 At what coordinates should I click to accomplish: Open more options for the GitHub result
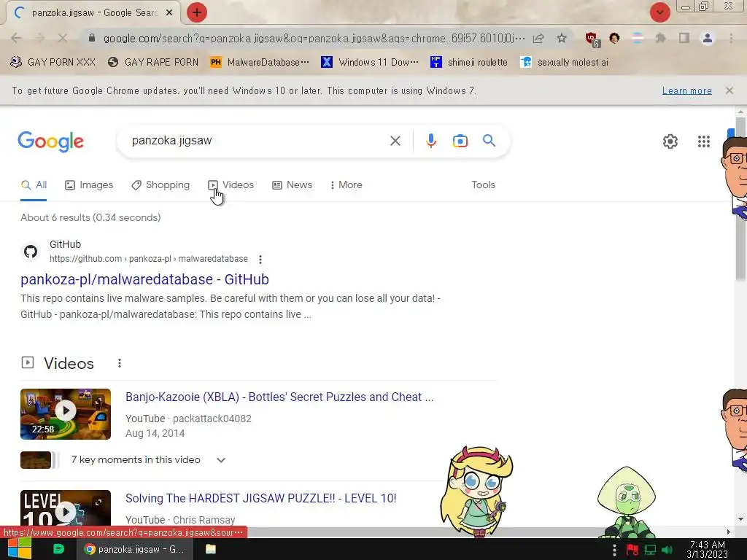pyautogui.click(x=260, y=260)
